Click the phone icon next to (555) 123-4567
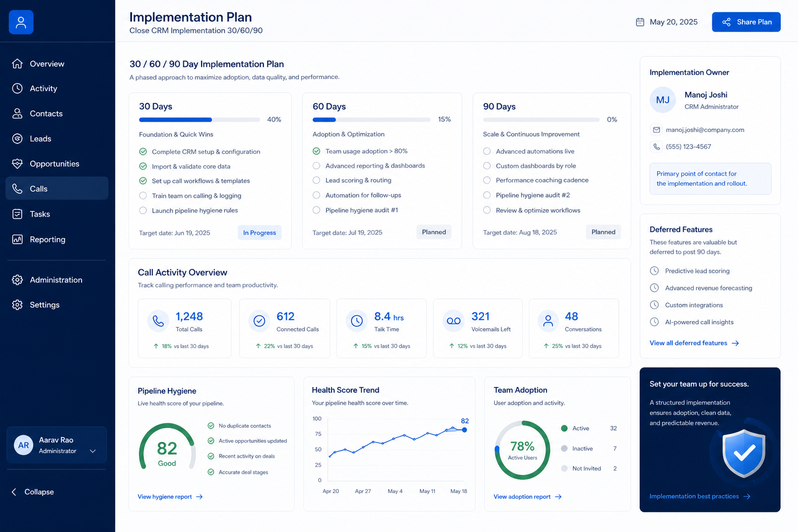Image resolution: width=798 pixels, height=532 pixels. (x=656, y=147)
